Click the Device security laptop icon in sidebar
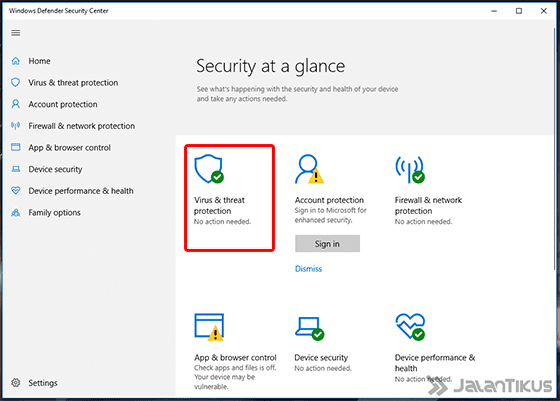Screen dimensions: 560x401 coord(15,169)
